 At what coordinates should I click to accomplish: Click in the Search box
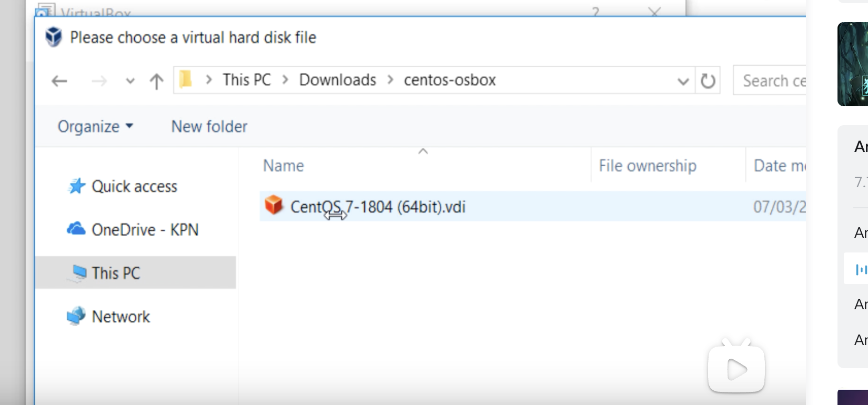771,81
